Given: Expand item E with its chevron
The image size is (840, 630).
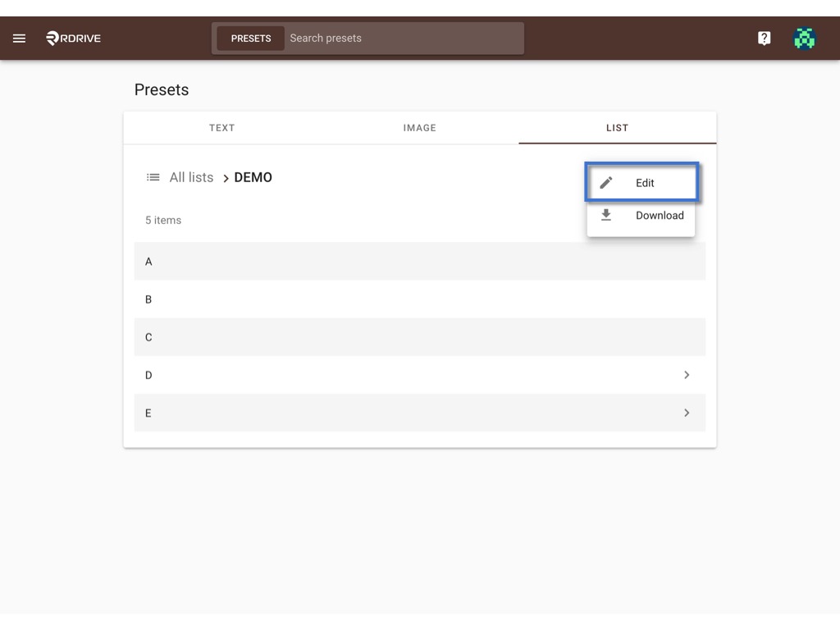Looking at the screenshot, I should coord(687,413).
